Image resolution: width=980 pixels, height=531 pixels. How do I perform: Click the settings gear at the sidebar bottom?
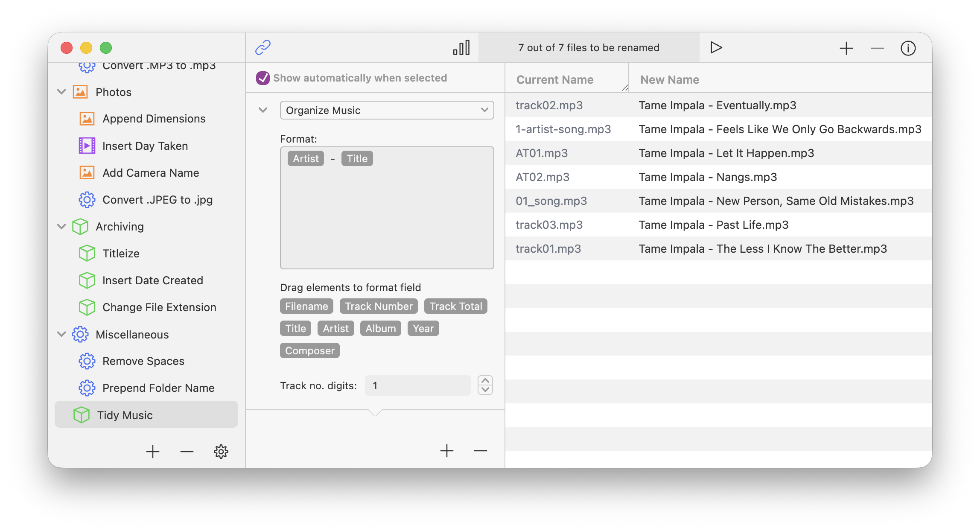[x=221, y=451]
